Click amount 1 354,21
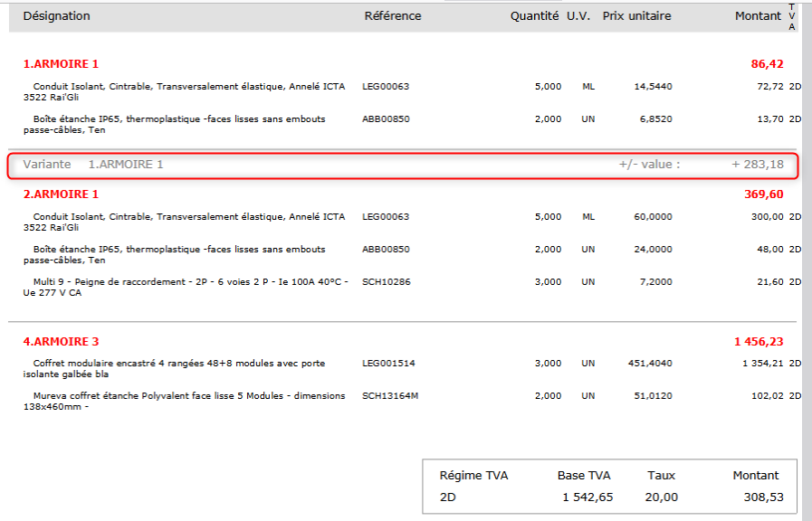812x521 pixels. point(763,364)
